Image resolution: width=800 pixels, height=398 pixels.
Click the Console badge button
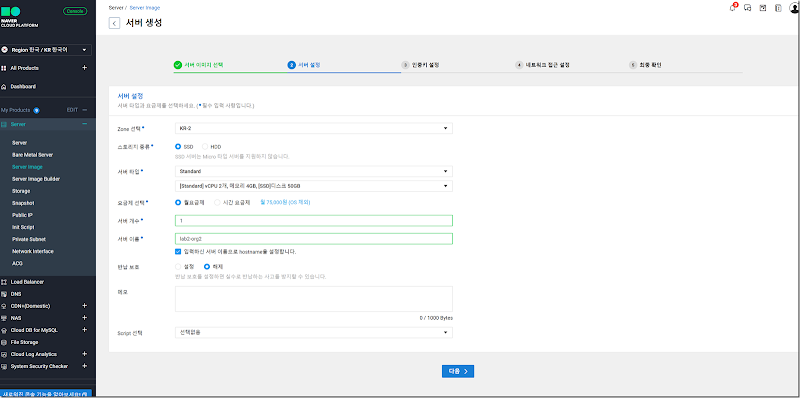click(75, 11)
